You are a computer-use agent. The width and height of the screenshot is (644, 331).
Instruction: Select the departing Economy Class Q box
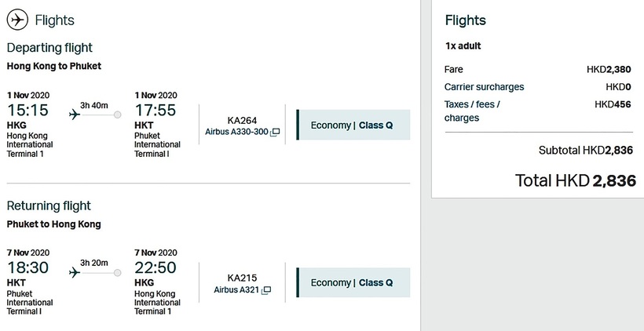tap(353, 125)
